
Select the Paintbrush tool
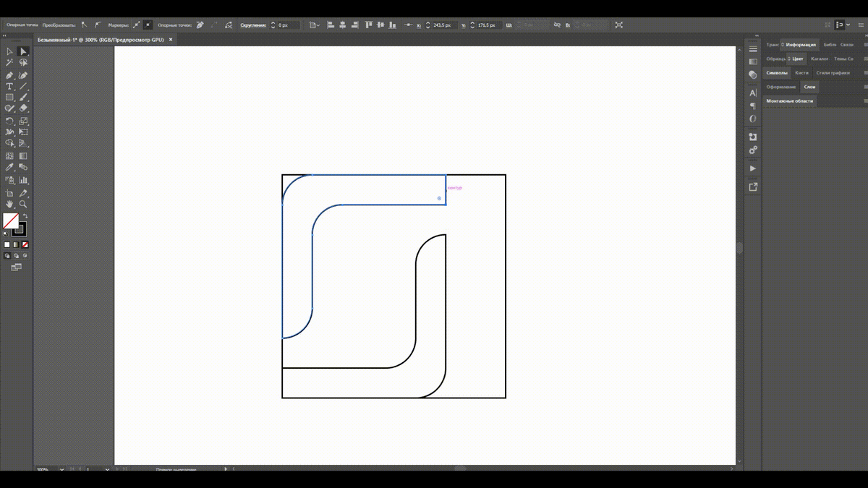click(x=23, y=97)
